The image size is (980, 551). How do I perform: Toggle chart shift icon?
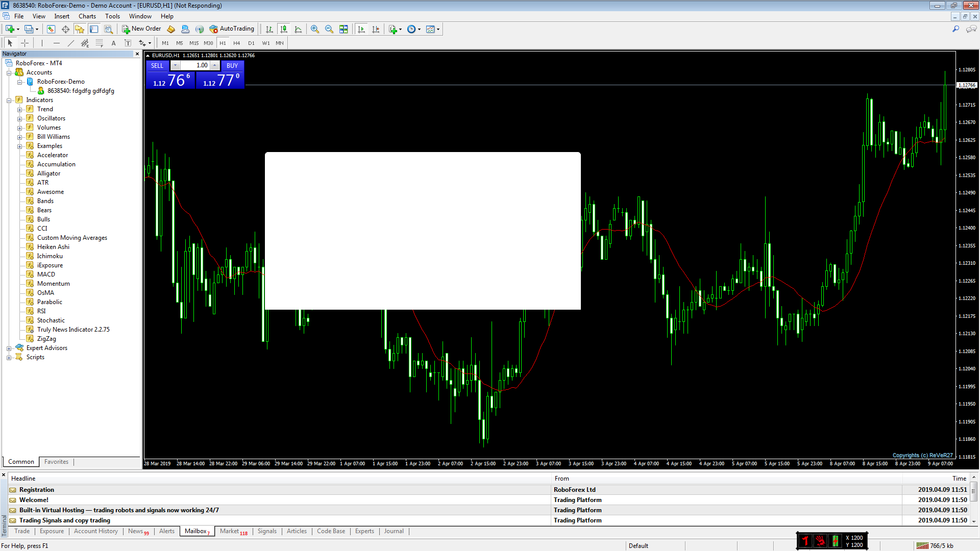click(x=376, y=29)
